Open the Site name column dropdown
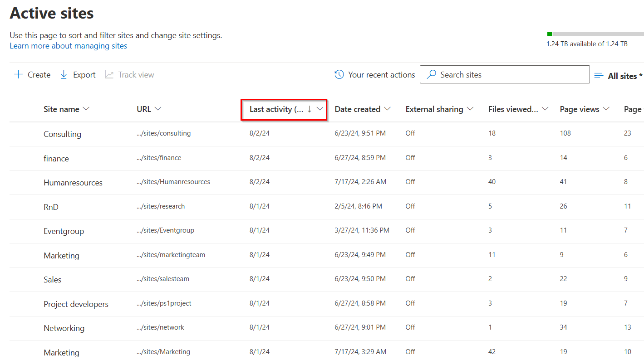The width and height of the screenshot is (644, 360). [x=87, y=109]
